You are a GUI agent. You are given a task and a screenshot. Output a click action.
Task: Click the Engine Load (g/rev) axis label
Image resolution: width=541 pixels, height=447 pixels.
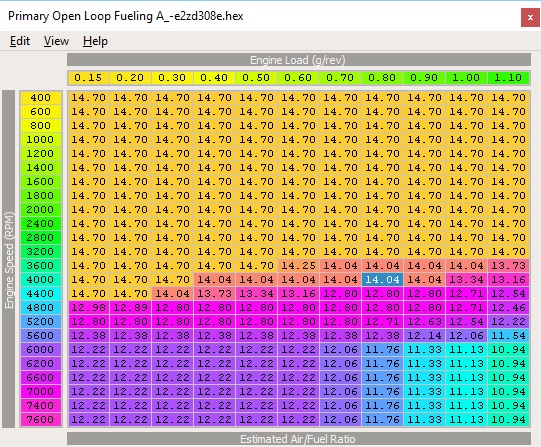(x=298, y=60)
